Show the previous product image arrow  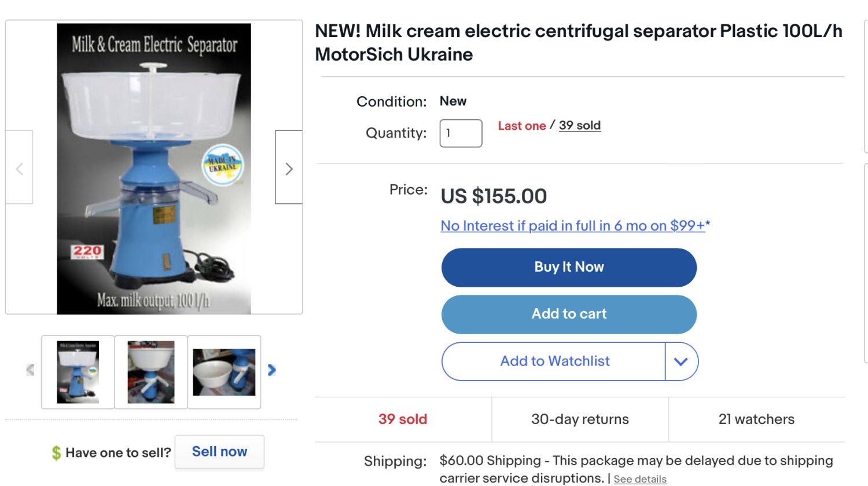pos(20,168)
